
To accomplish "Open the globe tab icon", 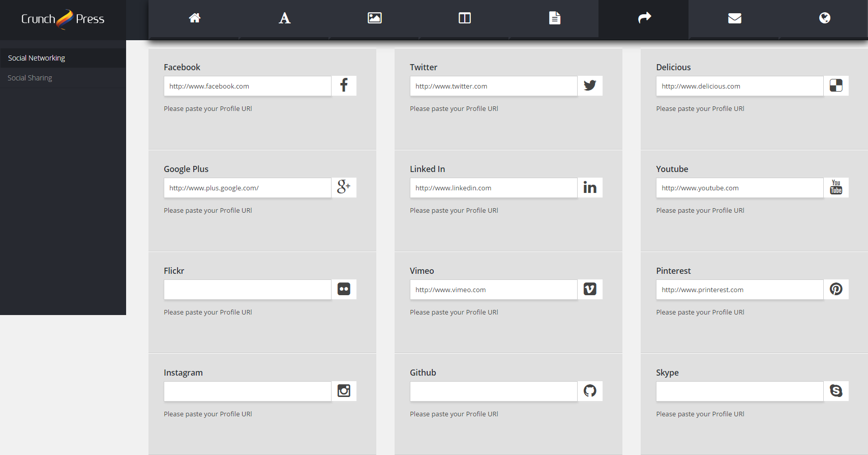I will [x=825, y=18].
